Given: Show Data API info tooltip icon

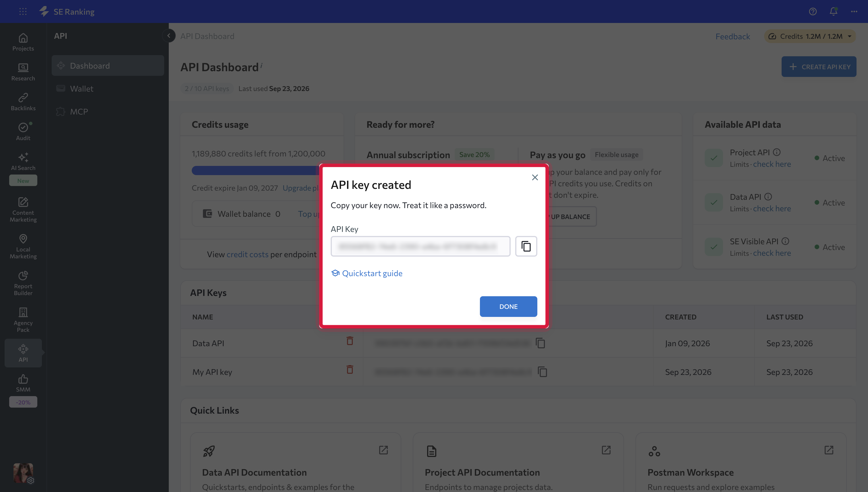Looking at the screenshot, I should tap(768, 197).
